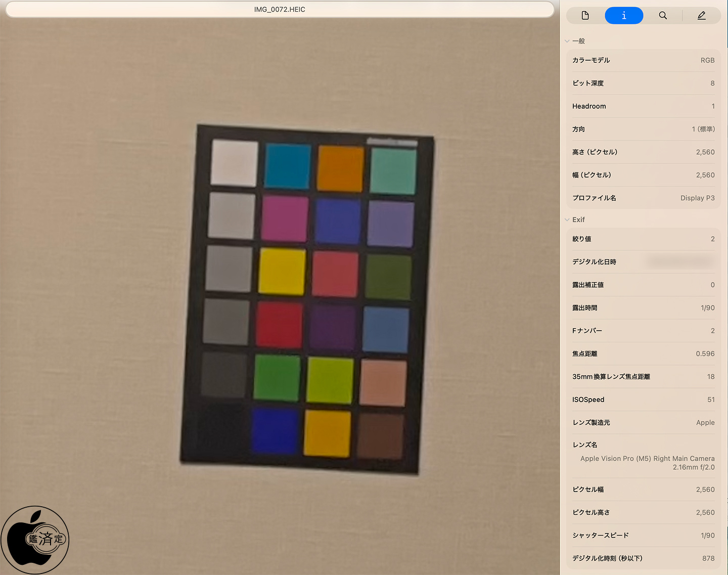728x575 pixels.
Task: Select the More Info (i) tab
Action: (x=624, y=16)
